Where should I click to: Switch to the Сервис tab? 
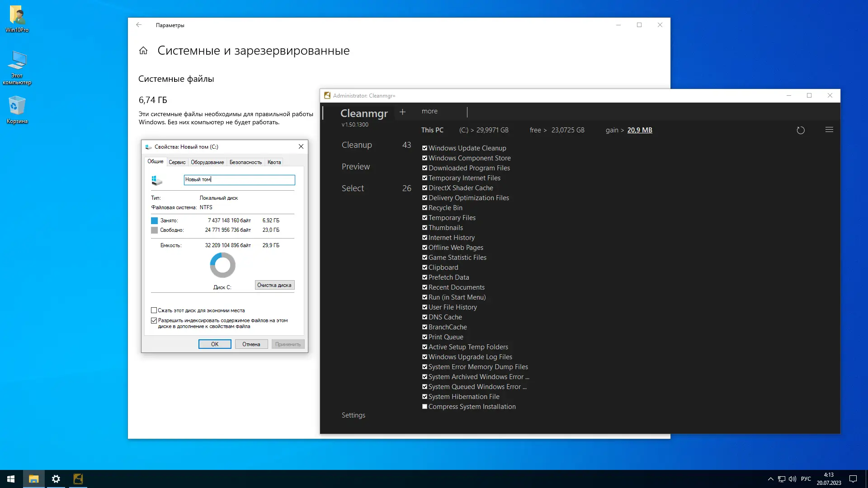pyautogui.click(x=177, y=162)
